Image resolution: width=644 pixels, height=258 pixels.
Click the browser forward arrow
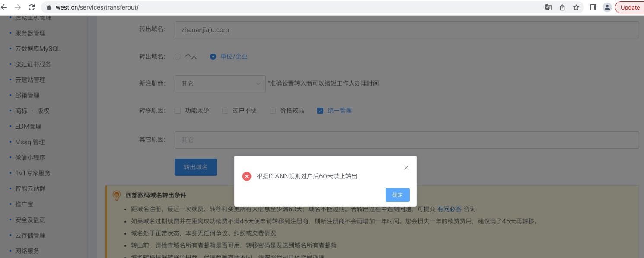coord(18,7)
